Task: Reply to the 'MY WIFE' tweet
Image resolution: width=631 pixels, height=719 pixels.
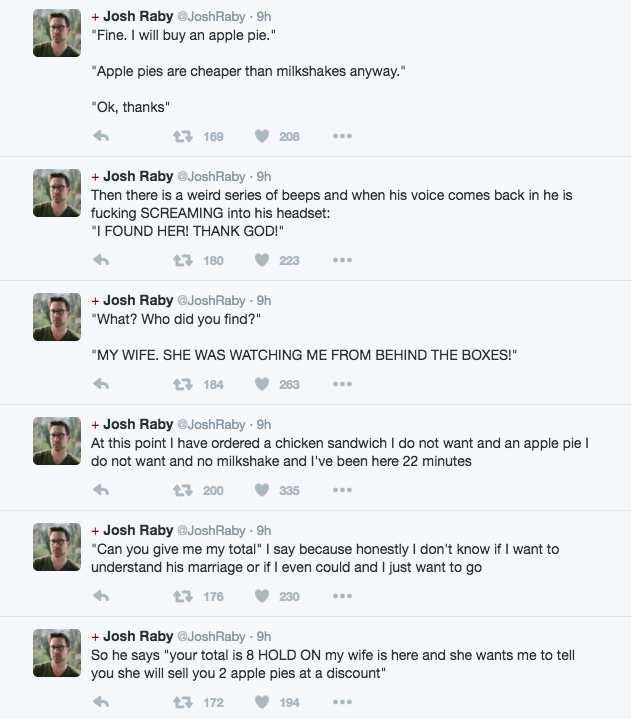Action: [x=101, y=384]
